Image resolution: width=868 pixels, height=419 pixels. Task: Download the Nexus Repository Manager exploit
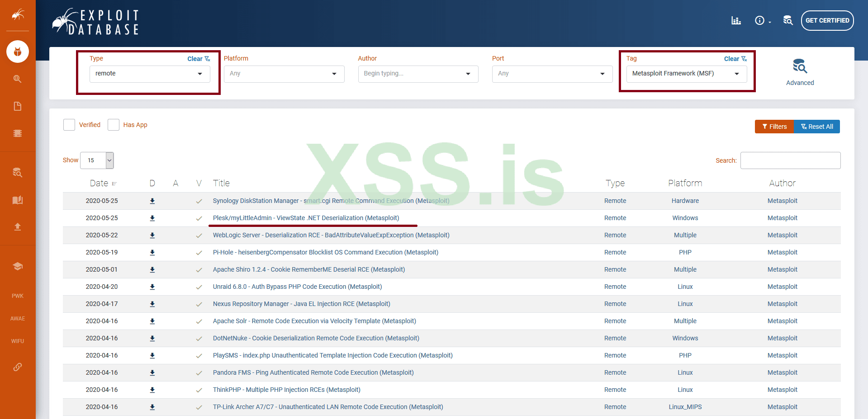[x=152, y=304]
